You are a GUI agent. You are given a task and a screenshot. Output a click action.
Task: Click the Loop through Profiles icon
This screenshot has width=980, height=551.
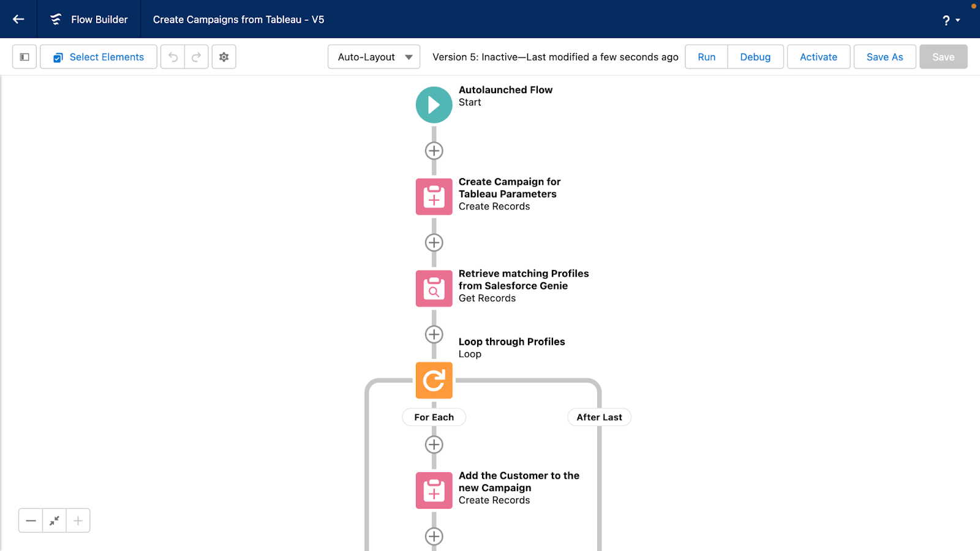(x=434, y=380)
